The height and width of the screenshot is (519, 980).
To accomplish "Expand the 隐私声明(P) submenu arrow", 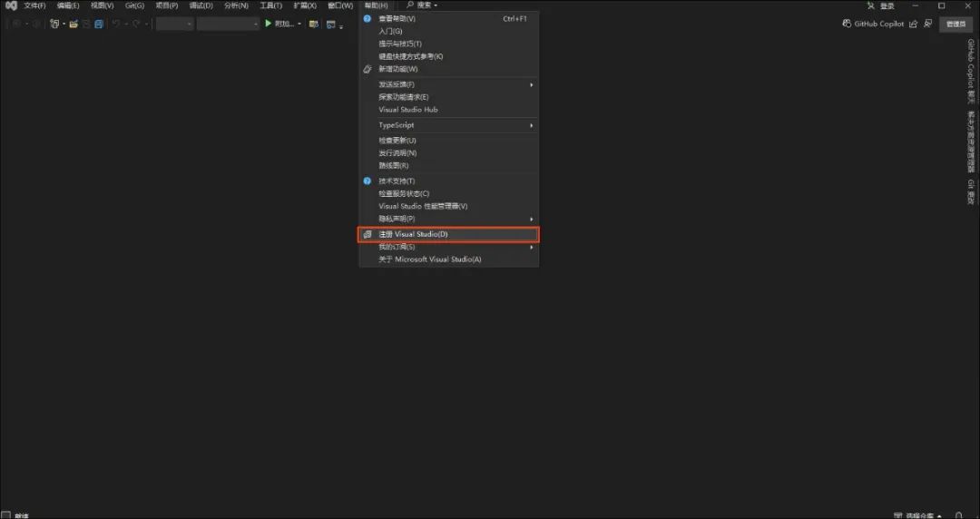I will pos(532,219).
